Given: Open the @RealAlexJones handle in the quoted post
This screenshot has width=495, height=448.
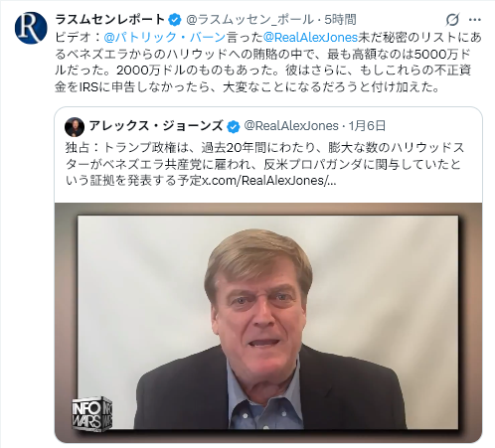Looking at the screenshot, I should point(291,126).
